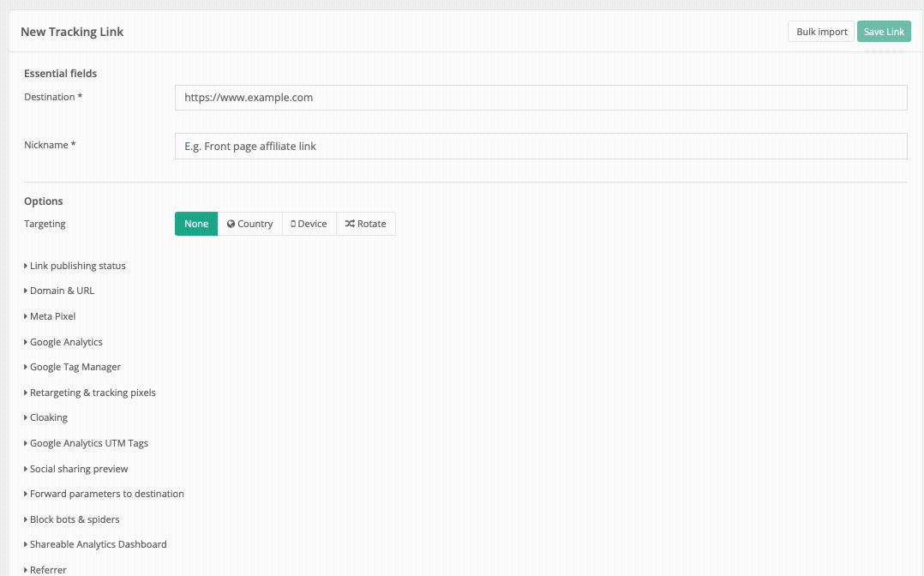924x576 pixels.
Task: Click the Destination URL input field
Action: (x=541, y=97)
